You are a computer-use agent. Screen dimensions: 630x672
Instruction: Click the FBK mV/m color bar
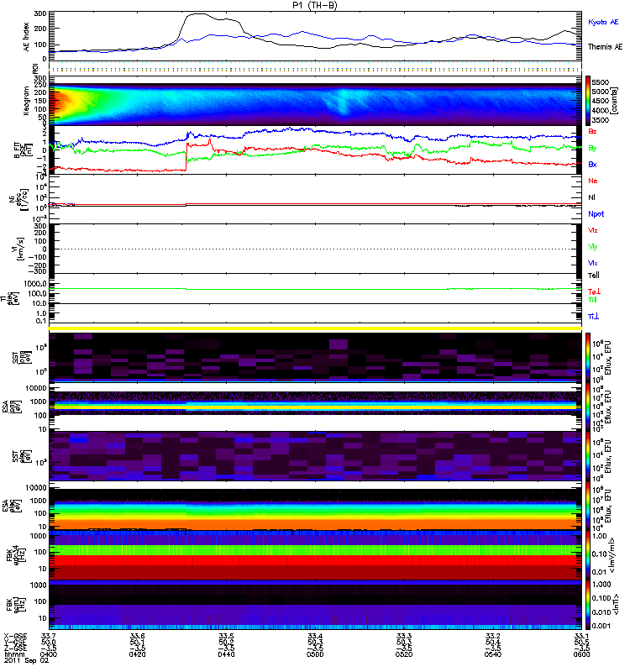click(588, 555)
